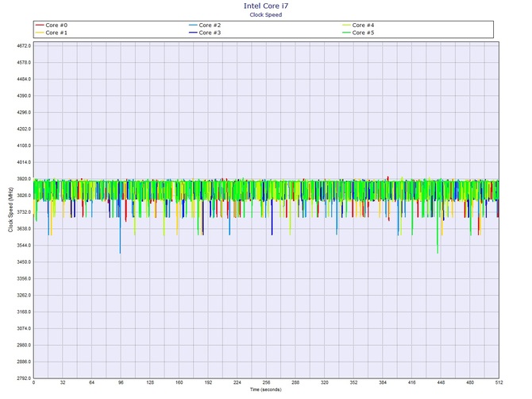Click the Clock Speed (MHz) vertical axis label
The height and width of the screenshot is (399, 532).
coord(10,210)
